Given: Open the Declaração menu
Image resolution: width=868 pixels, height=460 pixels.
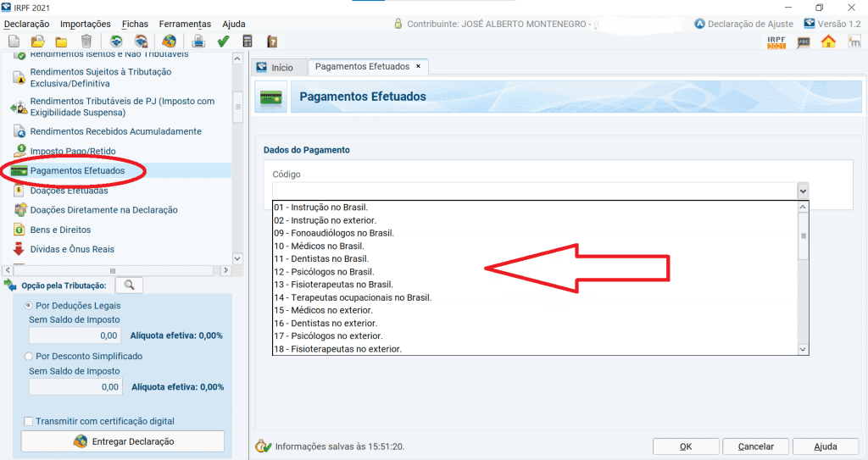Looking at the screenshot, I should tap(26, 24).
